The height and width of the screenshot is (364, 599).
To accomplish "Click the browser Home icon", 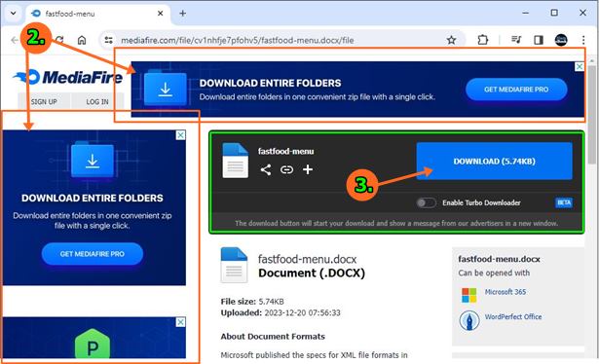I will (82, 40).
